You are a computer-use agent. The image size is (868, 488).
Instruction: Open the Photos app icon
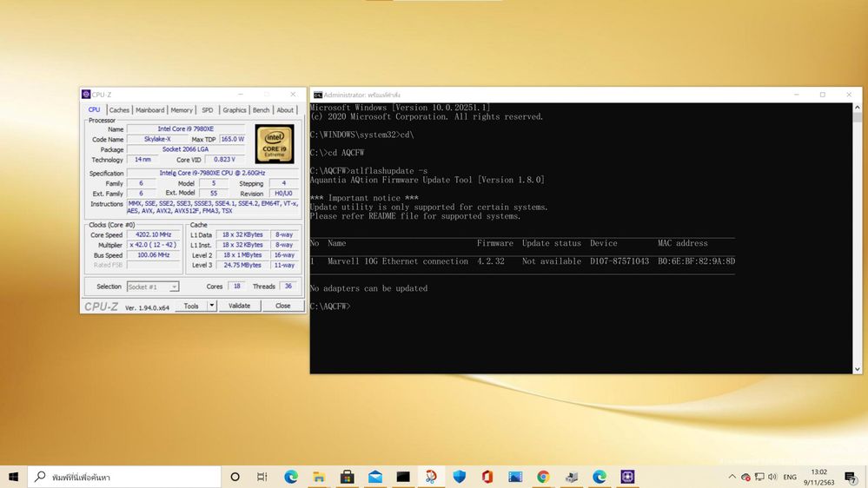515,477
